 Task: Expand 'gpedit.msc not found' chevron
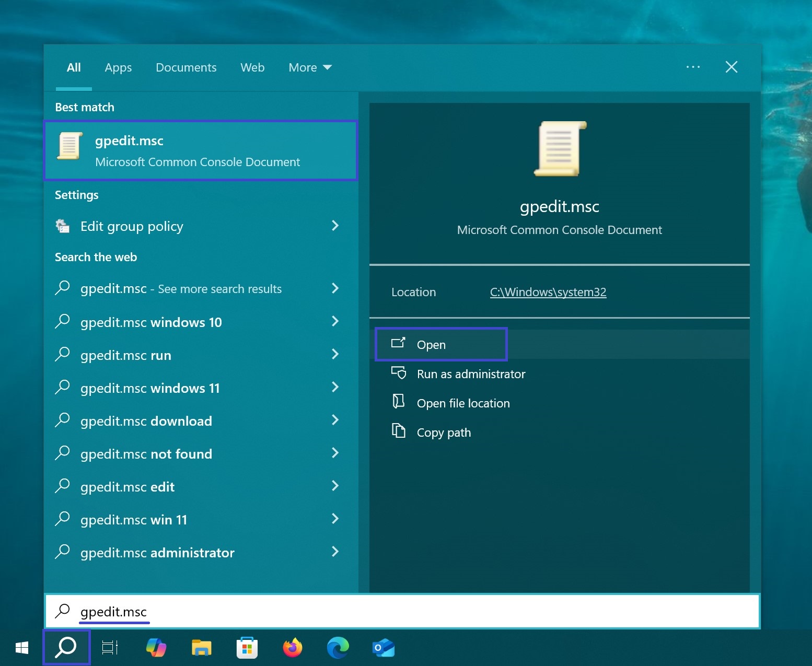(335, 453)
